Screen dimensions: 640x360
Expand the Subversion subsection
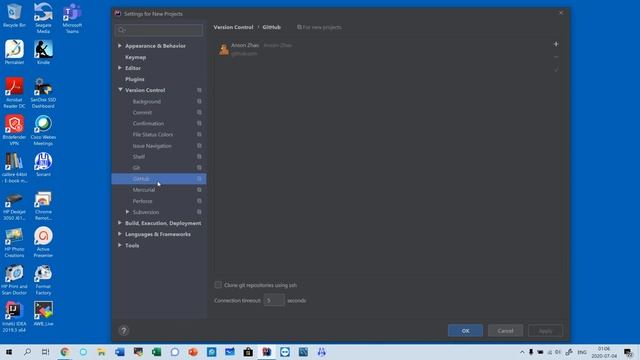click(127, 212)
